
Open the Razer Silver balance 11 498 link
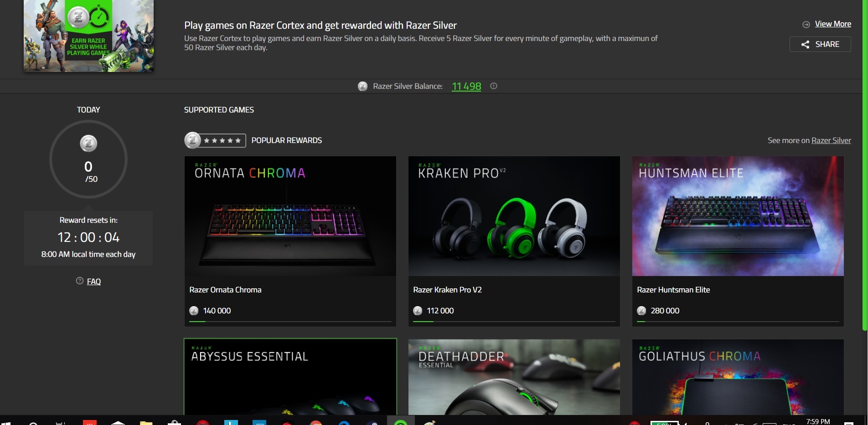coord(466,86)
